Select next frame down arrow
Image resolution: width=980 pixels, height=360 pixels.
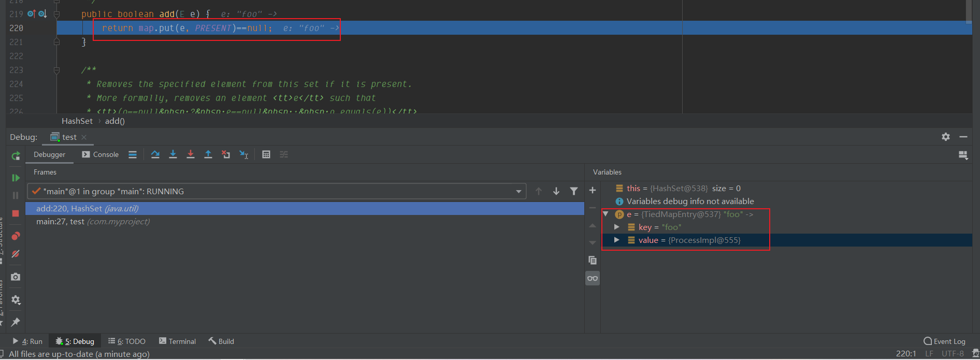tap(556, 191)
